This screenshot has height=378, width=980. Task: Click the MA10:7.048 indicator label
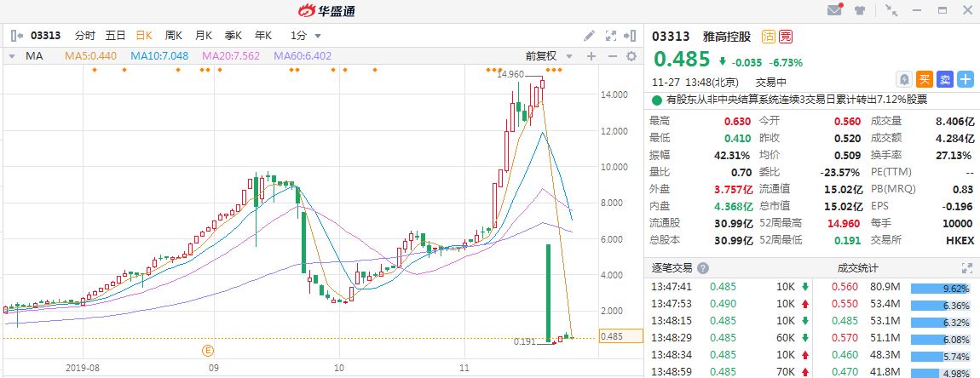(159, 56)
